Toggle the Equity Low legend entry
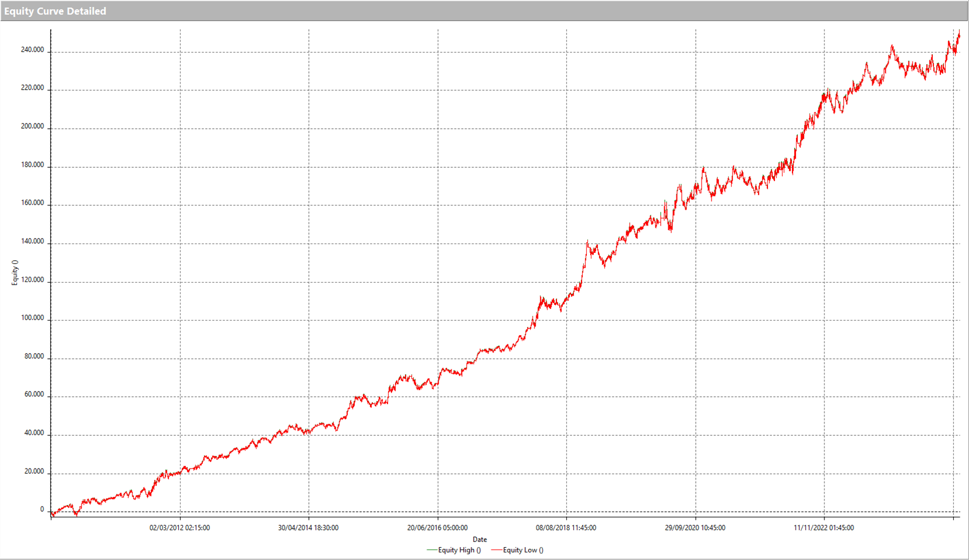Viewport: 969px width, 560px height. click(523, 550)
